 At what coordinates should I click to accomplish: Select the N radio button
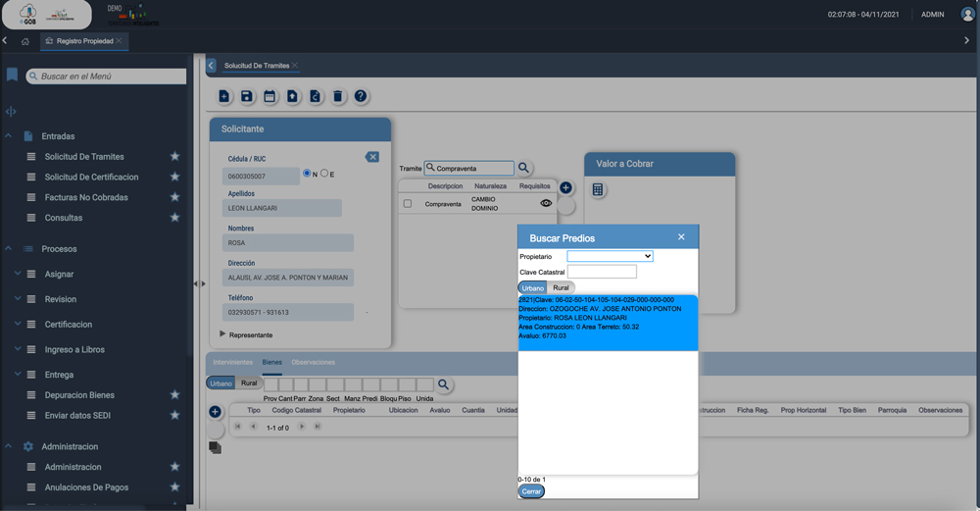pyautogui.click(x=307, y=174)
